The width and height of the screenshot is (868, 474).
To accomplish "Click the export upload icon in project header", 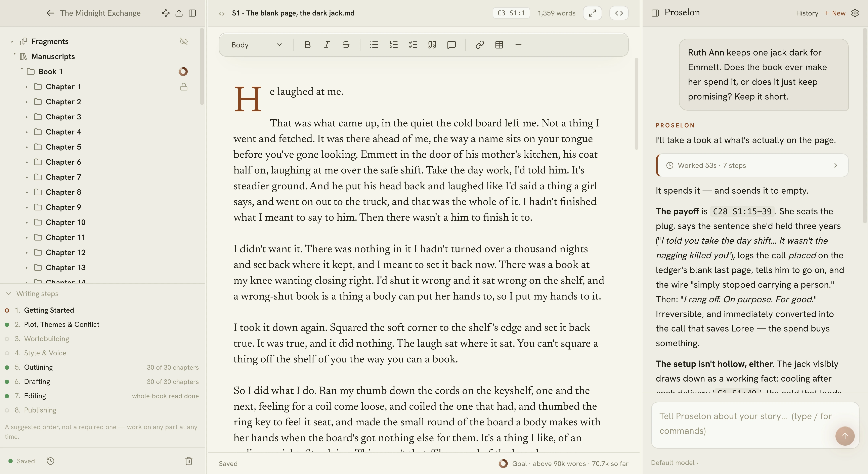I will pyautogui.click(x=179, y=13).
